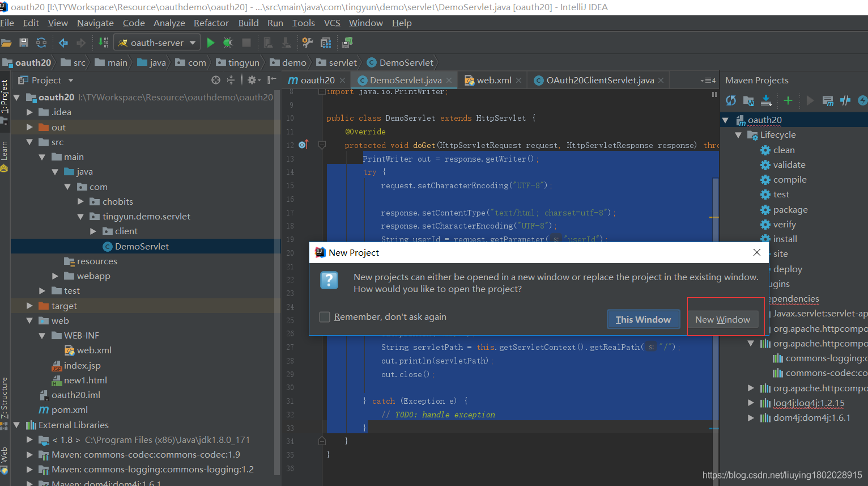Collapse the Maven Lifecycle node

click(x=738, y=135)
